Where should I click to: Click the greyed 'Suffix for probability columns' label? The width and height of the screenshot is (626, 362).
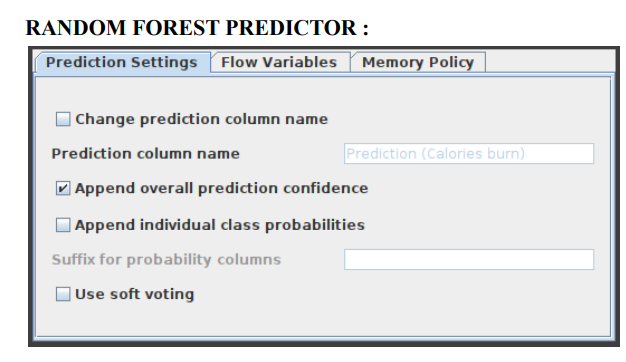166,260
